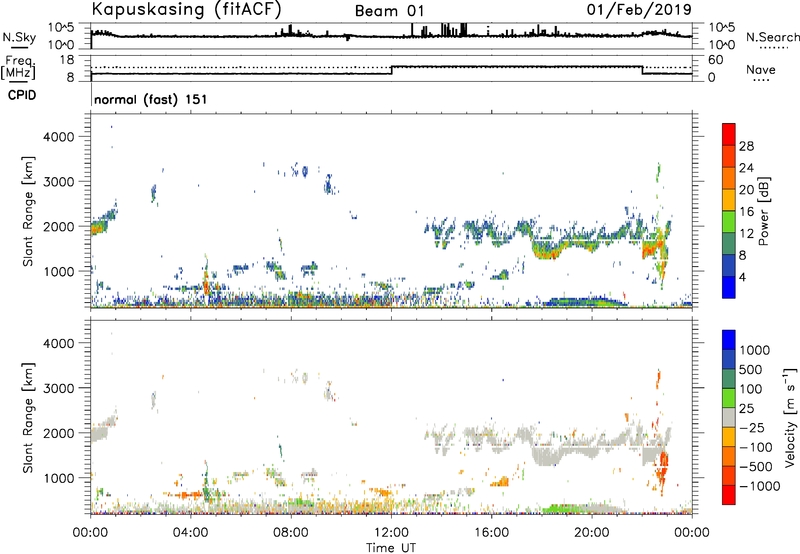Viewport: 800px width, 554px height.
Task: Click the 12:00 time tick label
Action: click(391, 533)
